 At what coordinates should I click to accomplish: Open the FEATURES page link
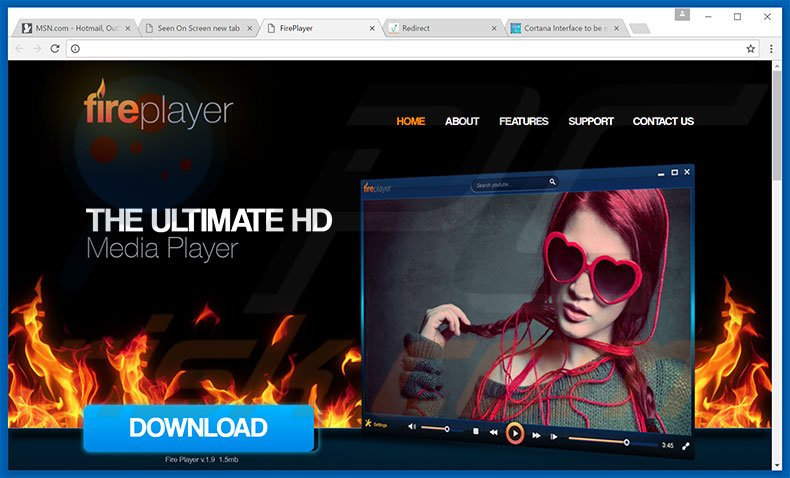pos(523,121)
